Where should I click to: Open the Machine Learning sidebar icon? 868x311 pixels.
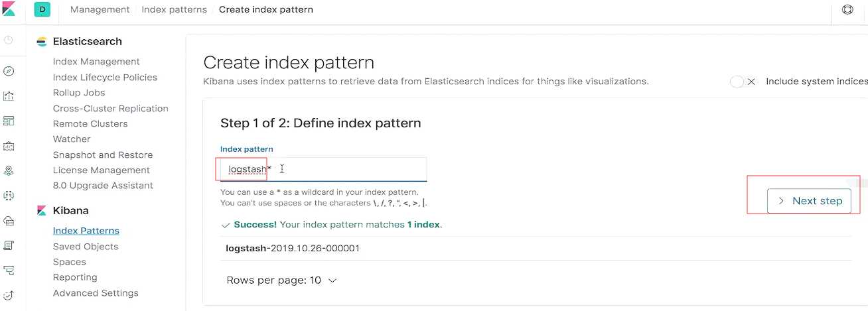[x=9, y=196]
